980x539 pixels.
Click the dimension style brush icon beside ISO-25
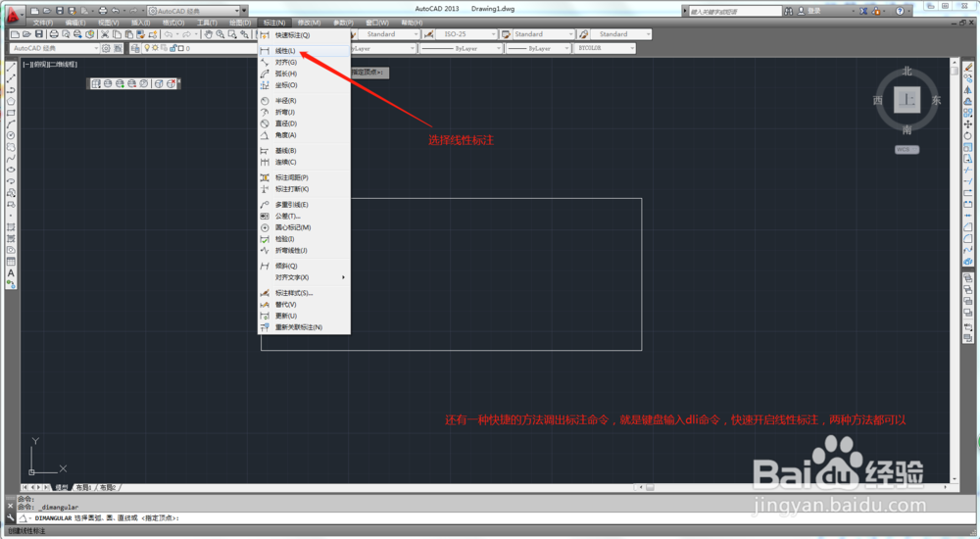tap(429, 34)
